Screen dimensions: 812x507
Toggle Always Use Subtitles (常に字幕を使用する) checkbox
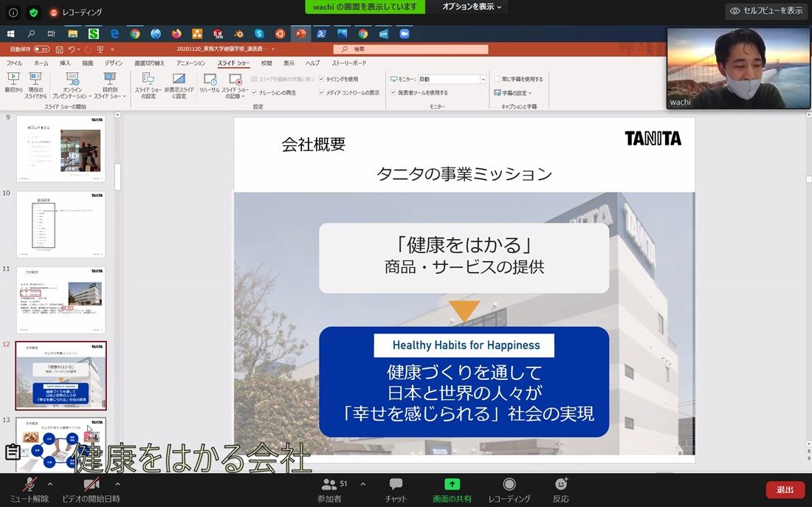497,79
